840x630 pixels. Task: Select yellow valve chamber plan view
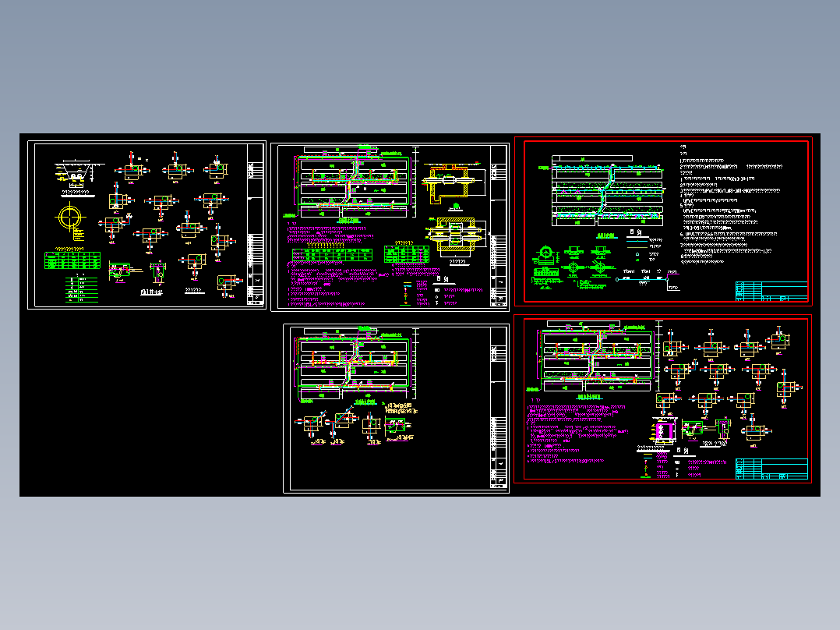(457, 239)
